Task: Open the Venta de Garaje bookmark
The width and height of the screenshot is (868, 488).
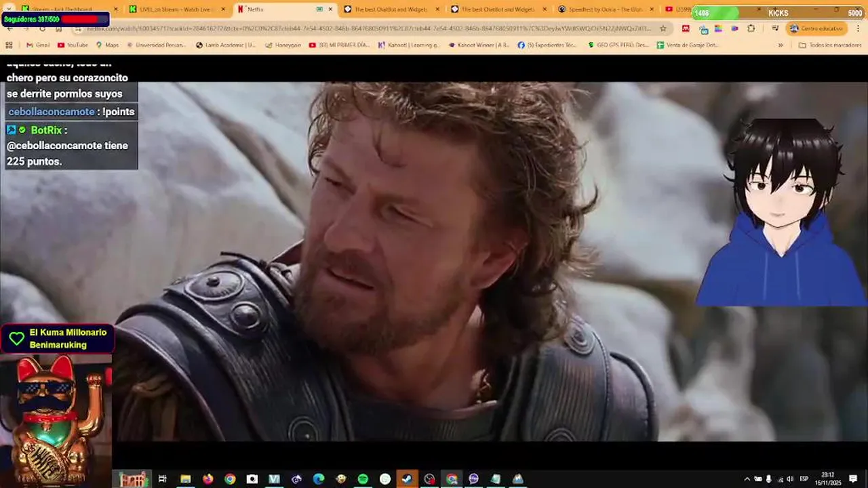Action: 686,45
